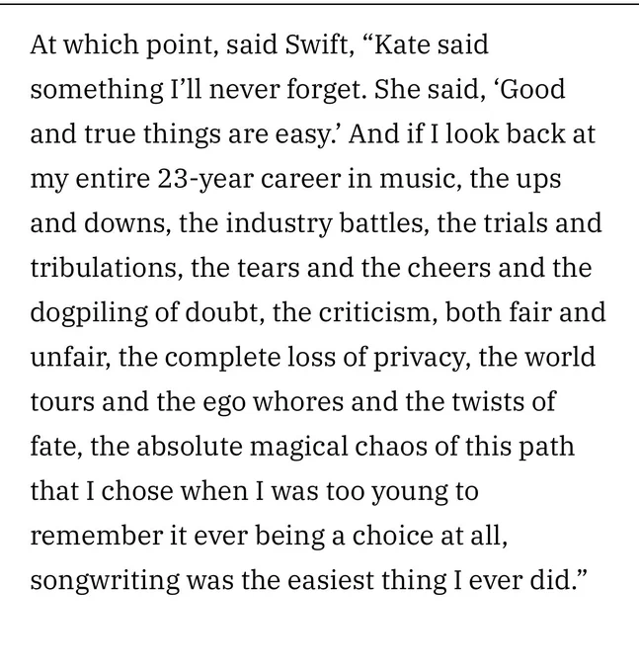Click the word "chaos"

(390, 446)
